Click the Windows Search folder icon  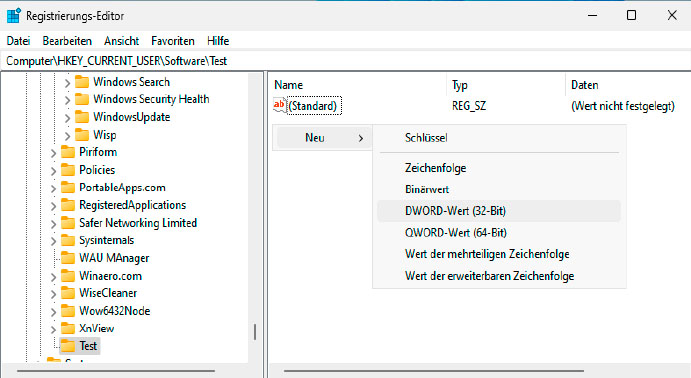click(82, 82)
